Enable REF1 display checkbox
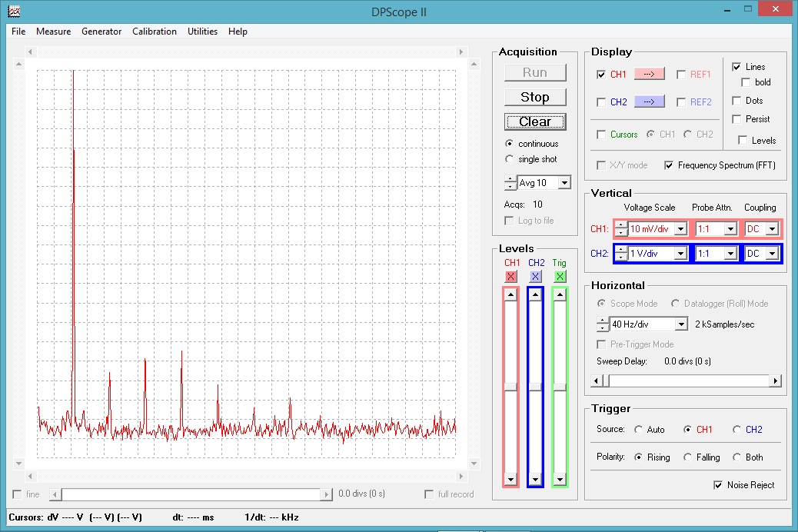798x532 pixels. pyautogui.click(x=681, y=75)
